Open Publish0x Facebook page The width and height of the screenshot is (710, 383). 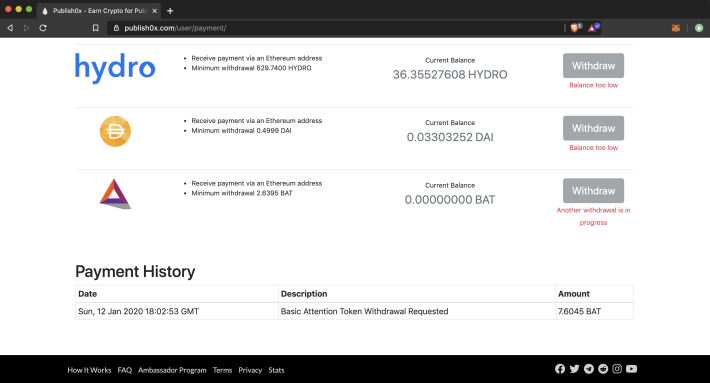pyautogui.click(x=560, y=369)
